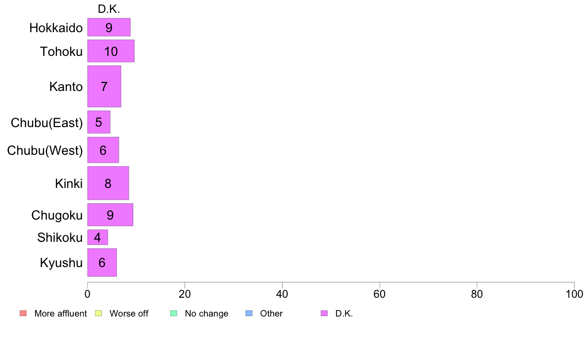This screenshot has width=588, height=364.
Task: Click the No change legend text
Action: tap(206, 314)
